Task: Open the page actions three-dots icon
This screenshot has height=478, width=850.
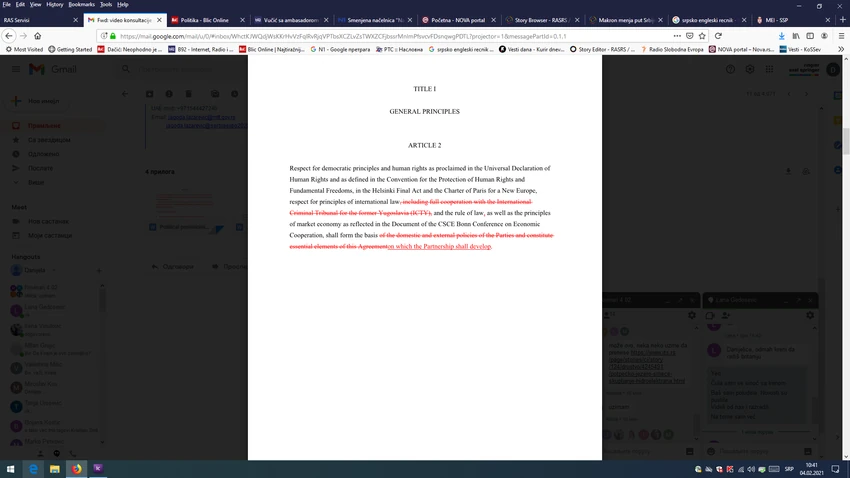Action: [x=677, y=36]
